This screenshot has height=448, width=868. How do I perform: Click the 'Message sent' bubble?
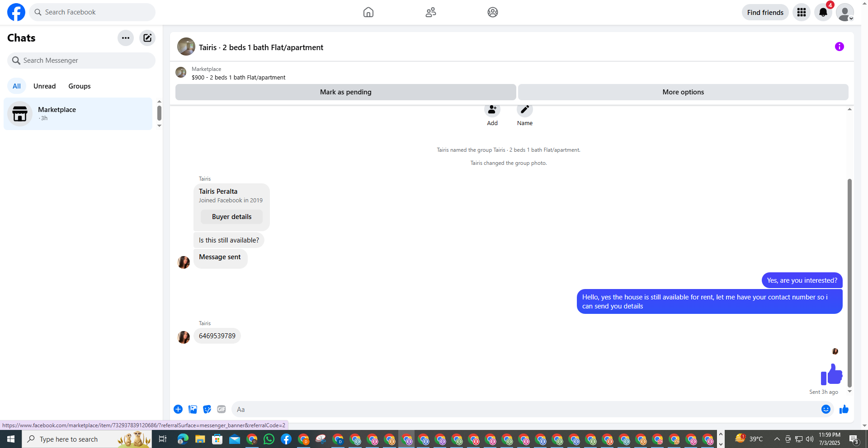[x=220, y=259]
